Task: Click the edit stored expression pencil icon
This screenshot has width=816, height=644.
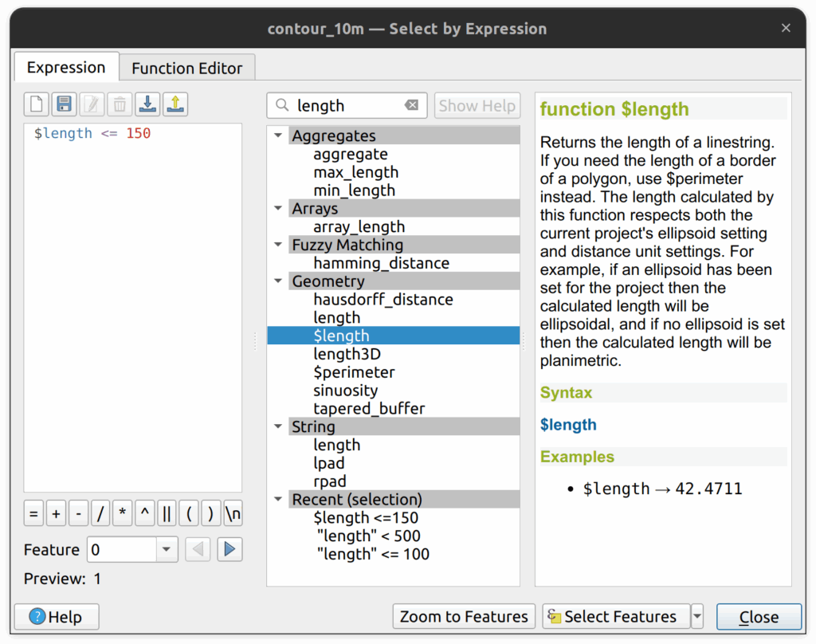Action: [92, 104]
